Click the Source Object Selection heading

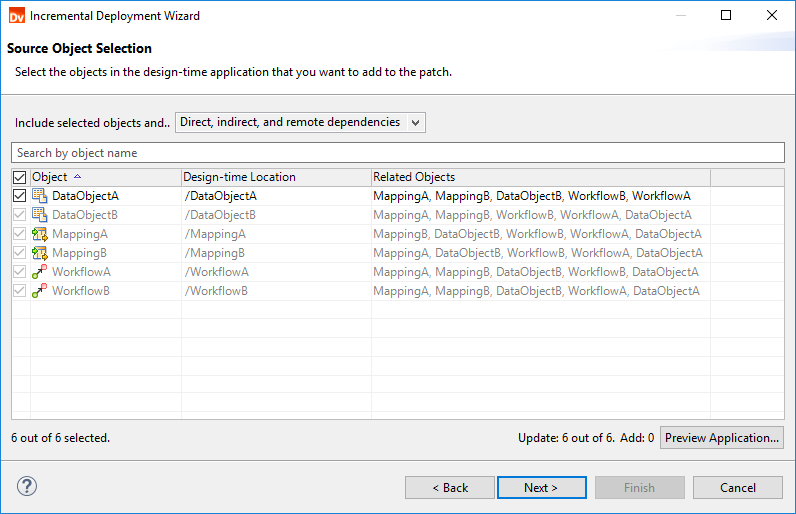[79, 48]
